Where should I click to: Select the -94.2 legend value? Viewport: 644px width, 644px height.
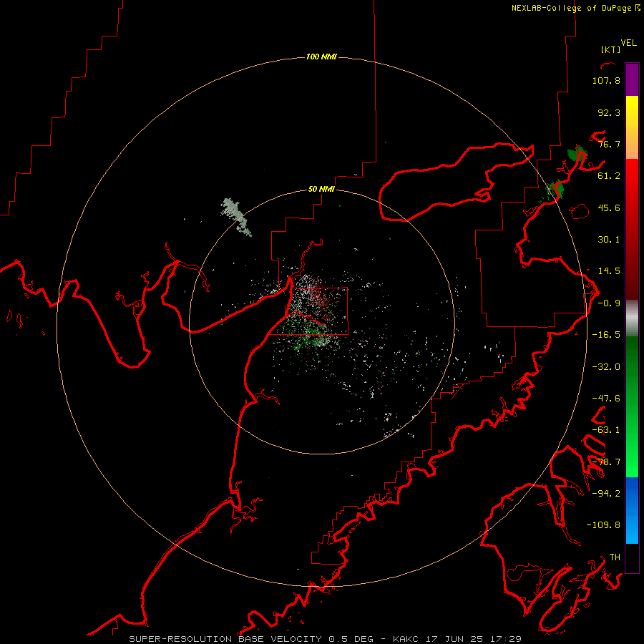tap(606, 493)
